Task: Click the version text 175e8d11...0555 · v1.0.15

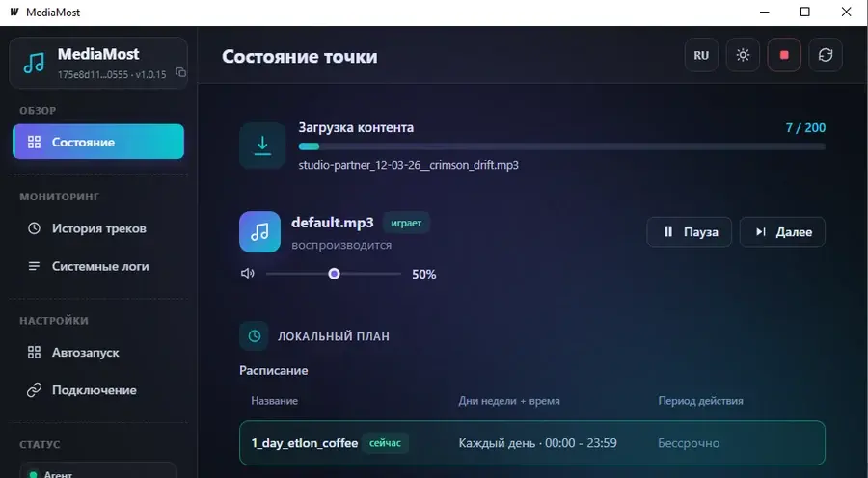Action: coord(112,75)
